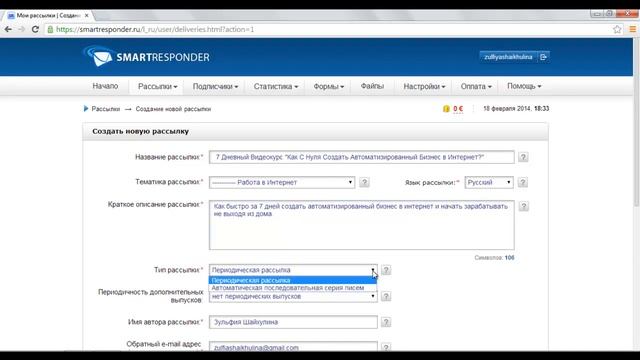640x360 pixels.
Task: Click the logout icon beside the username
Action: (x=543, y=57)
